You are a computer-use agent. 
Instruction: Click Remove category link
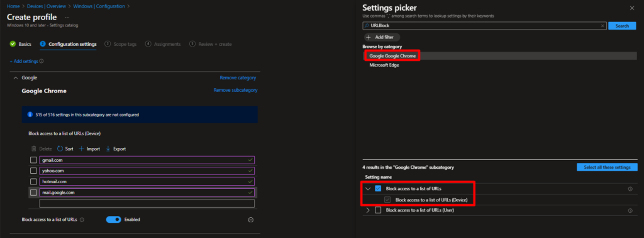point(238,77)
